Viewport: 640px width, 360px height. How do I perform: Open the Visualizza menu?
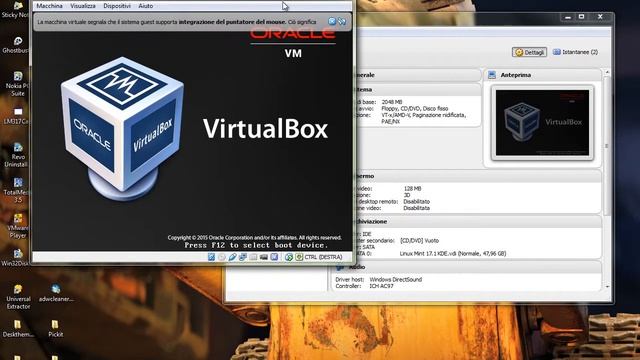click(83, 6)
